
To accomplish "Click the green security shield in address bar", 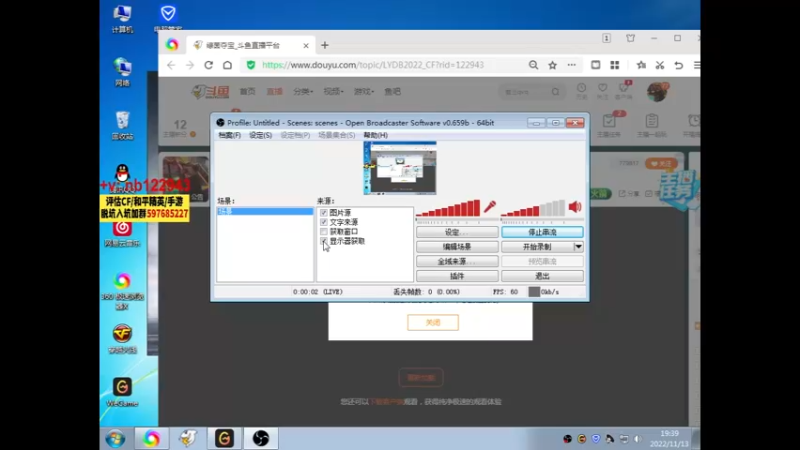I will pos(251,65).
